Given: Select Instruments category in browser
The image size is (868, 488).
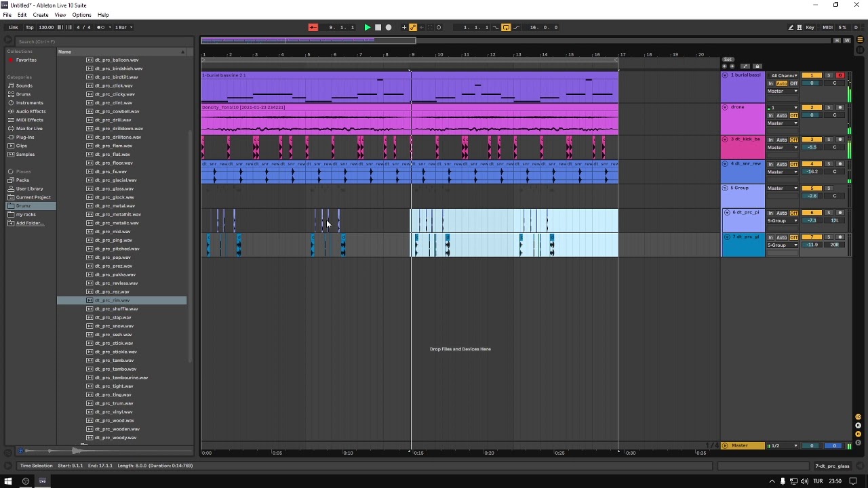Looking at the screenshot, I should 29,103.
